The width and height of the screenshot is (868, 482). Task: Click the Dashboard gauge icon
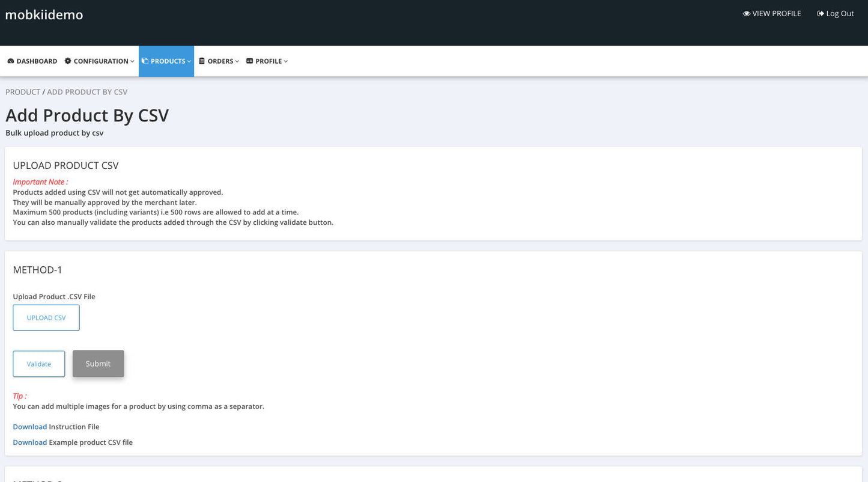pos(10,61)
